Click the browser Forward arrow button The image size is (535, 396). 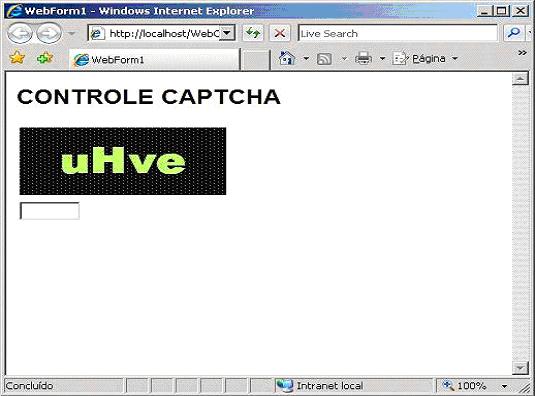(x=49, y=33)
